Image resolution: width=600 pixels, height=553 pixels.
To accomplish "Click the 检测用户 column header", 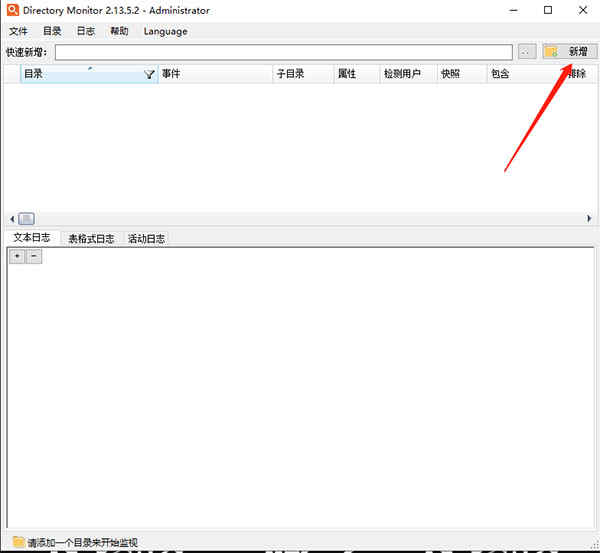I will tap(408, 74).
